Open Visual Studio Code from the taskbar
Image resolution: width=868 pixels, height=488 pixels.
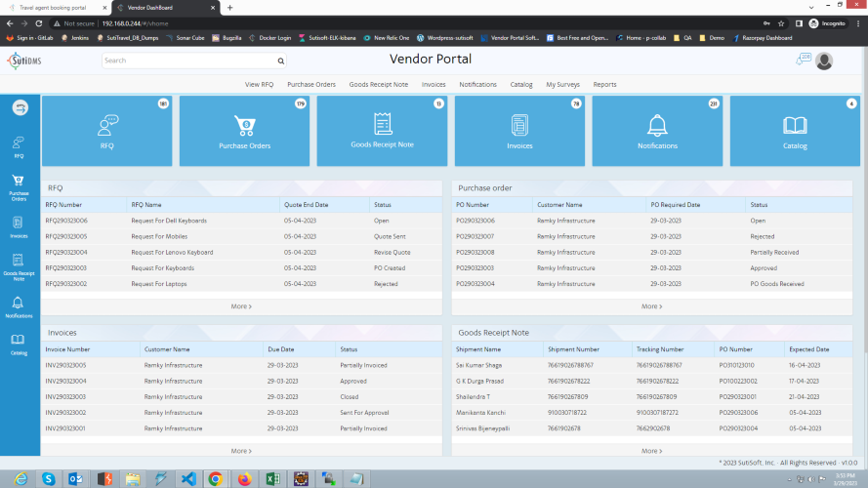188,478
